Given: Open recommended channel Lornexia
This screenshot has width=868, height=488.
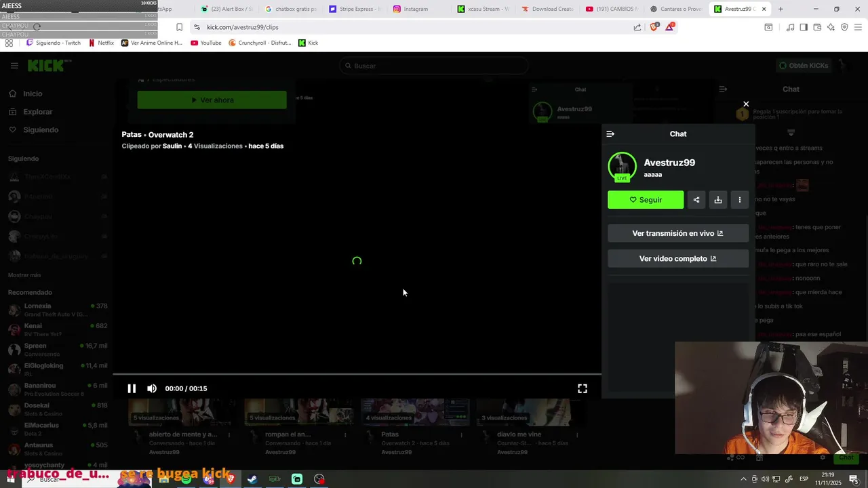Looking at the screenshot, I should click(x=57, y=310).
